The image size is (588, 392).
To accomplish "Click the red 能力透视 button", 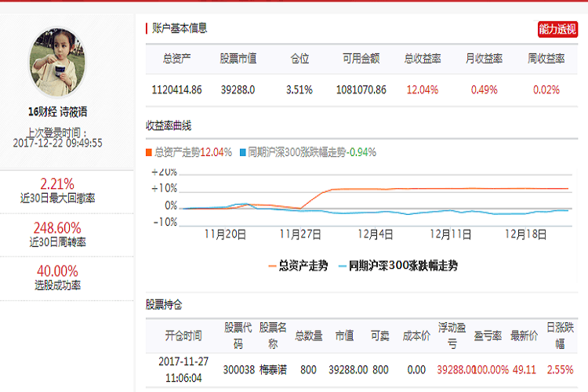I will [557, 29].
